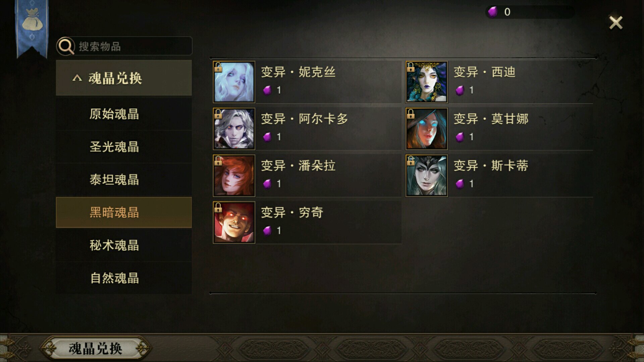Image resolution: width=644 pixels, height=362 pixels.
Task: Switch to the 原始魂晶 category
Action: coord(124,114)
